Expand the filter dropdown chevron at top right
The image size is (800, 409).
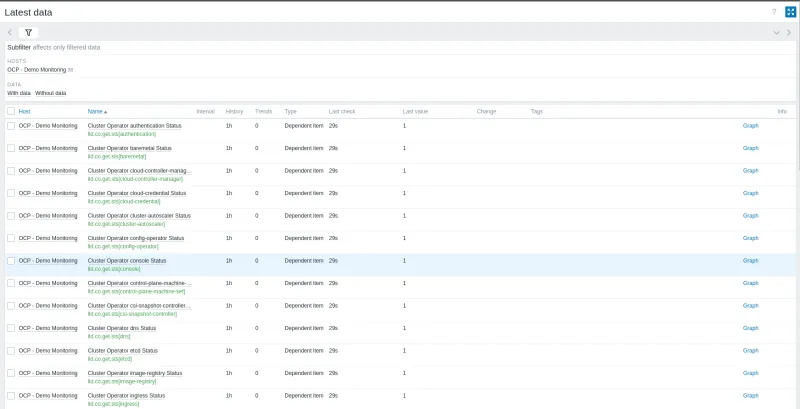[776, 32]
